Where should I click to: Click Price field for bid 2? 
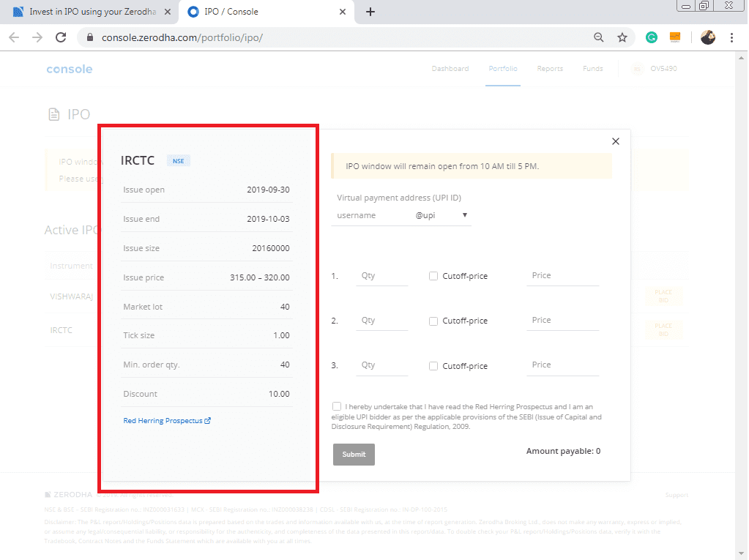pyautogui.click(x=563, y=321)
